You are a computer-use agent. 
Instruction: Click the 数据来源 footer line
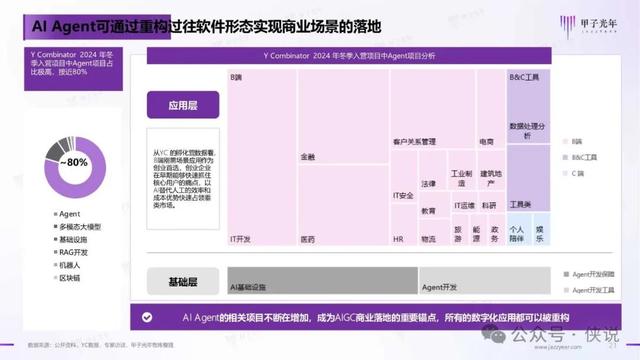(x=100, y=345)
